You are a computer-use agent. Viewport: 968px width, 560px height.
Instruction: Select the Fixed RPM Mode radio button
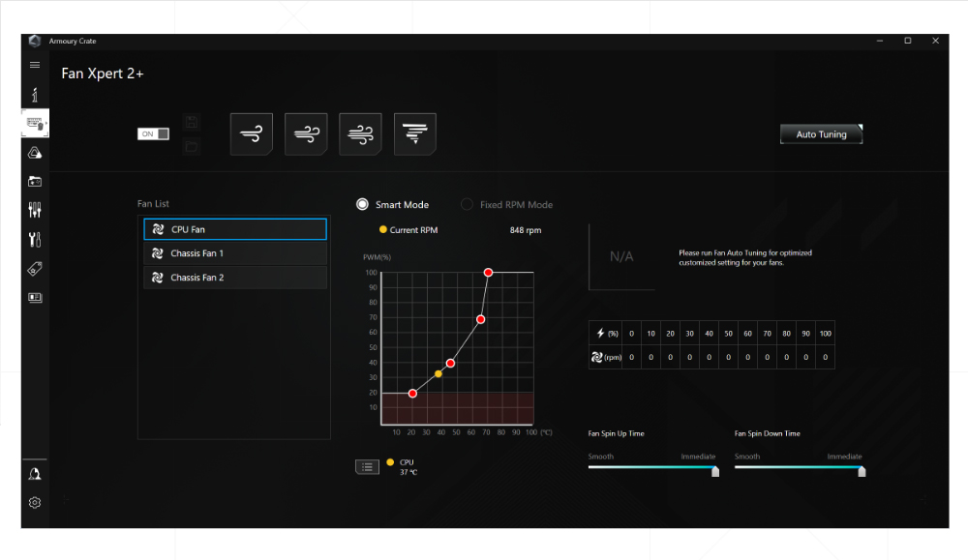coord(467,204)
